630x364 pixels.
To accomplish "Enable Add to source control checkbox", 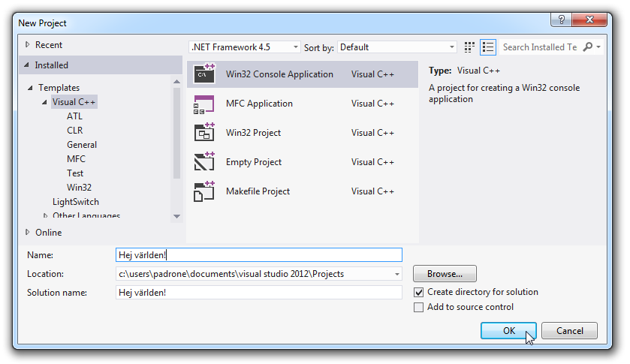I will point(419,308).
